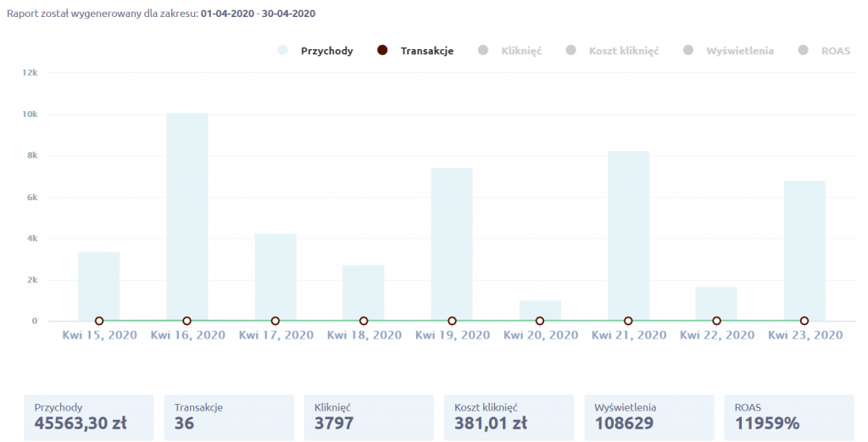
Task: Select the Kliknięć summary card
Action: [369, 417]
